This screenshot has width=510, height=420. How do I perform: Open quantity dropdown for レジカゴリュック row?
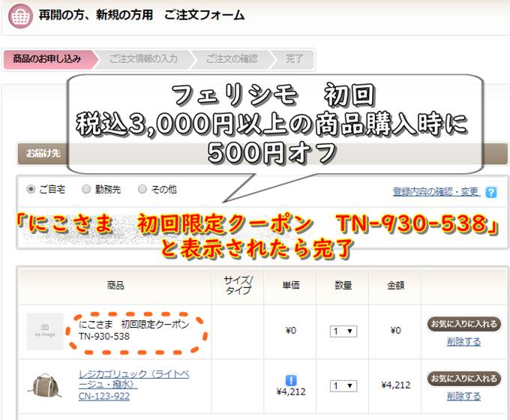click(x=343, y=385)
